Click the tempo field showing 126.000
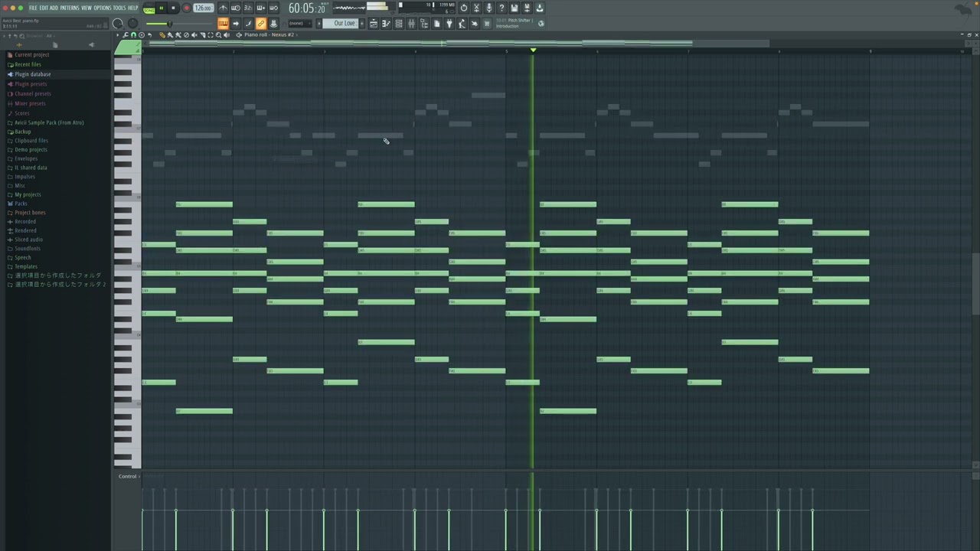The image size is (980, 551). (x=204, y=8)
